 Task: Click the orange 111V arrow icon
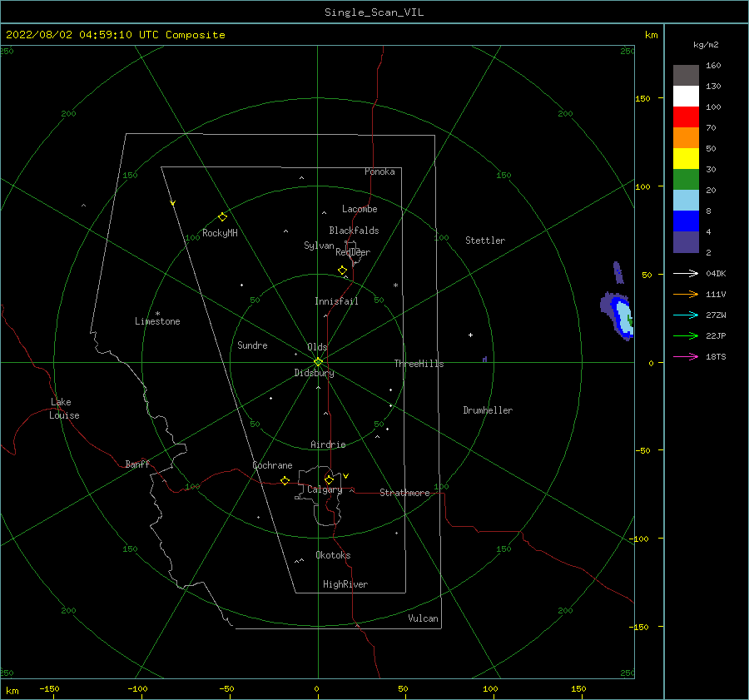click(x=686, y=295)
